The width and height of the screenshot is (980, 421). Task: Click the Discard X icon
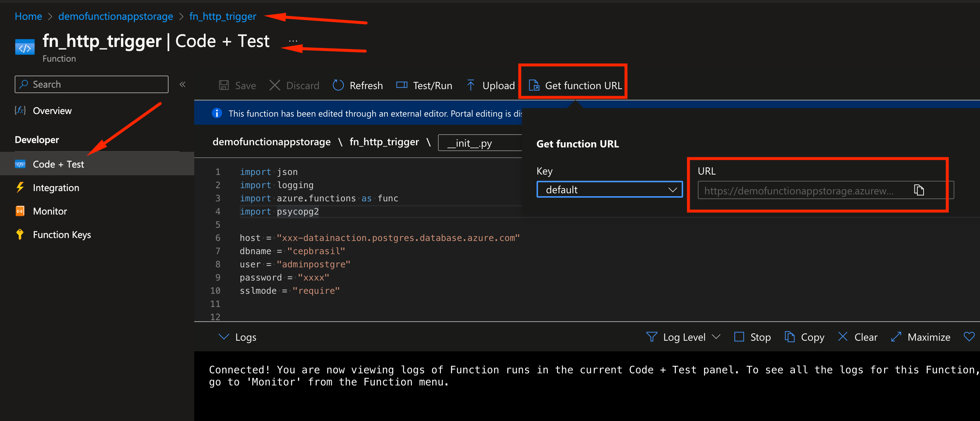(275, 85)
